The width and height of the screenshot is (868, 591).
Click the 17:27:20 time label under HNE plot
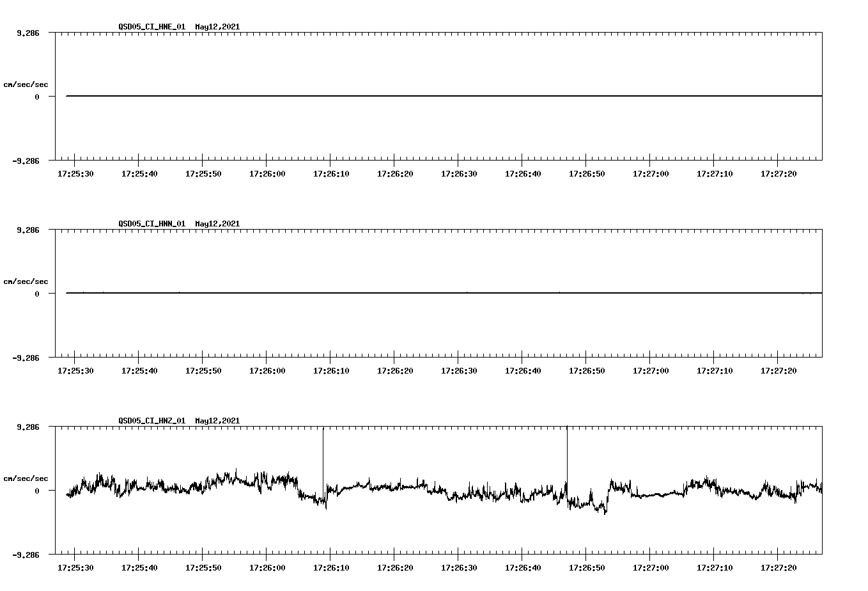pyautogui.click(x=777, y=173)
